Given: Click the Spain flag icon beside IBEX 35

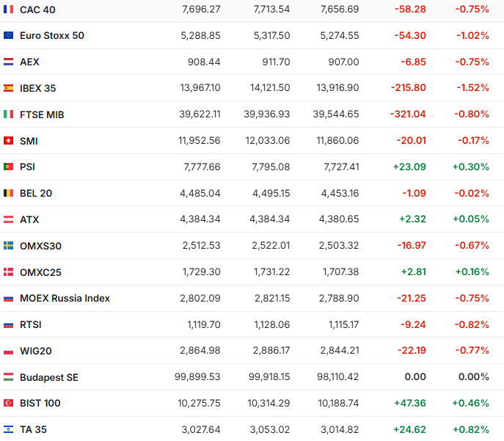Looking at the screenshot, I should click(9, 88).
